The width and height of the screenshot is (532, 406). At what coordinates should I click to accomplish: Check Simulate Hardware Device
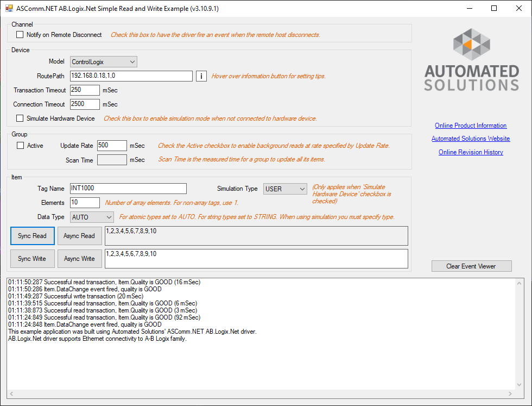(20, 118)
